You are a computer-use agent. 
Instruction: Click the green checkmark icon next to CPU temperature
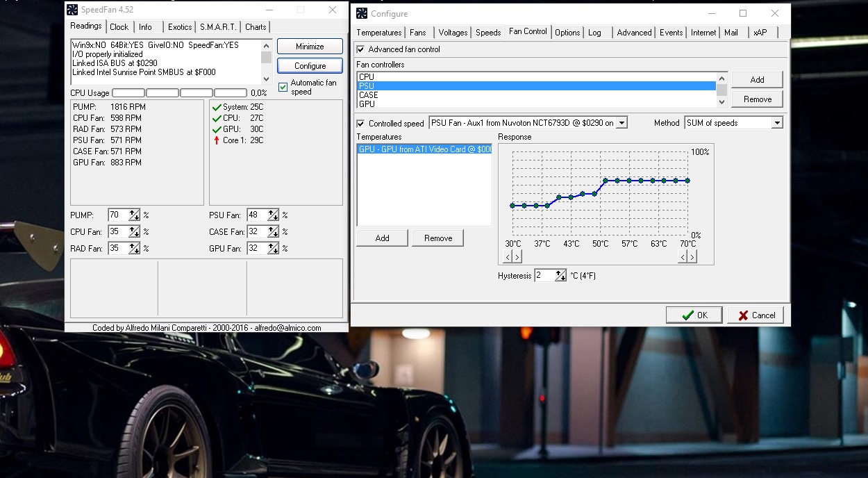217,118
